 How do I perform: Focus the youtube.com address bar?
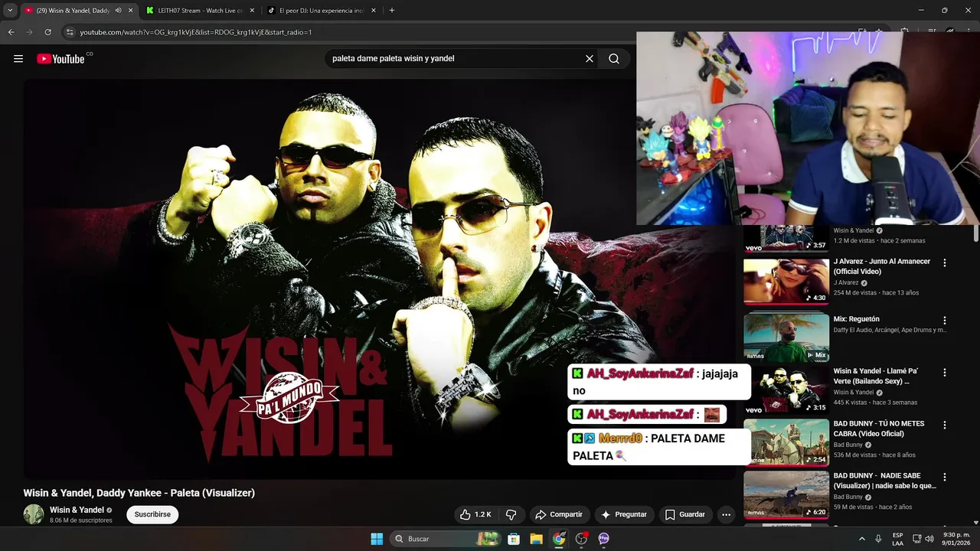195,32
